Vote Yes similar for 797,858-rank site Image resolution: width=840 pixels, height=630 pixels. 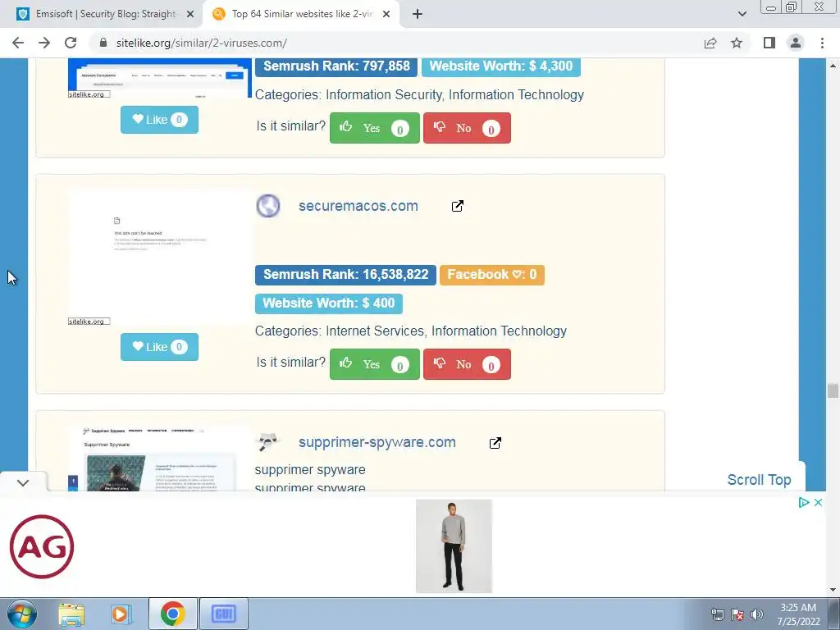[374, 128]
